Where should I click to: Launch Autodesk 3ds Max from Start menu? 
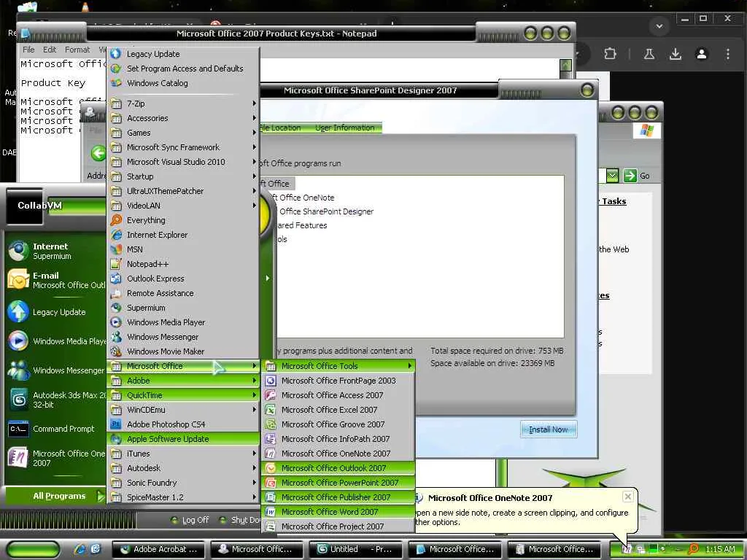55,400
